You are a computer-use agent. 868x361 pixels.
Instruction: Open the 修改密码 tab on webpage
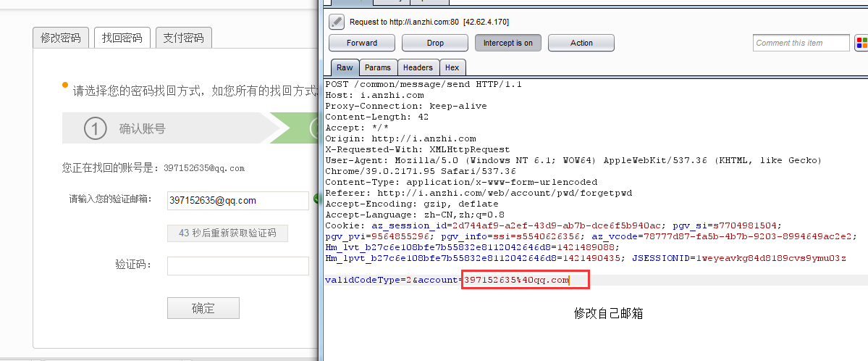(x=61, y=38)
